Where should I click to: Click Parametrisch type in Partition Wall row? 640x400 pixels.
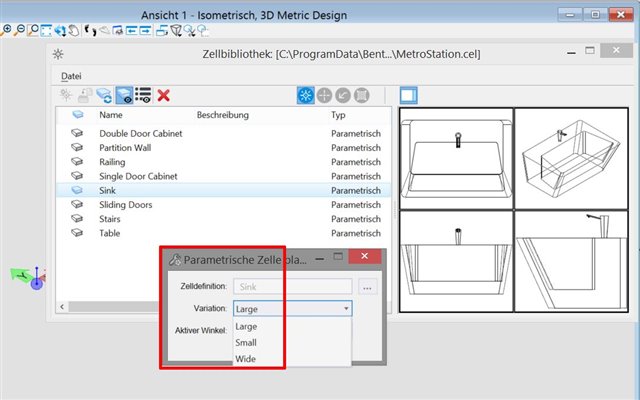pyautogui.click(x=356, y=148)
